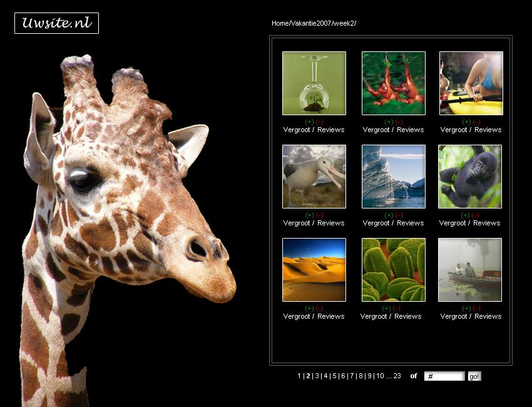Image resolution: width=532 pixels, height=407 pixels.
Task: Click Vergroot under the orangutans photo
Action: click(376, 130)
